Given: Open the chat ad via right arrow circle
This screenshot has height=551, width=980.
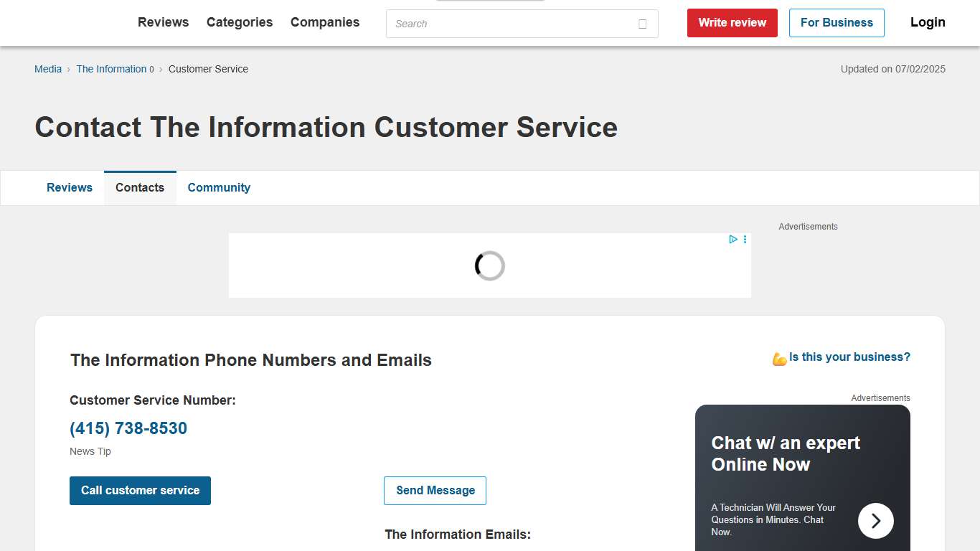Looking at the screenshot, I should [876, 520].
